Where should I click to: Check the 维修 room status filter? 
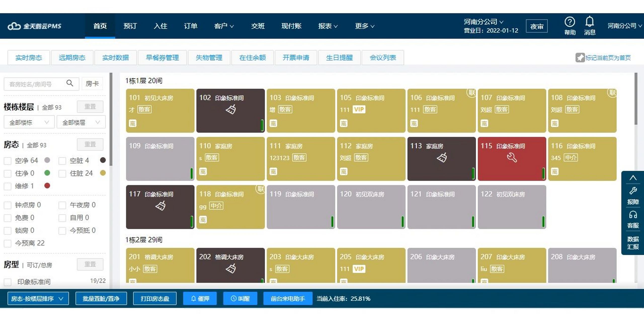[8, 186]
